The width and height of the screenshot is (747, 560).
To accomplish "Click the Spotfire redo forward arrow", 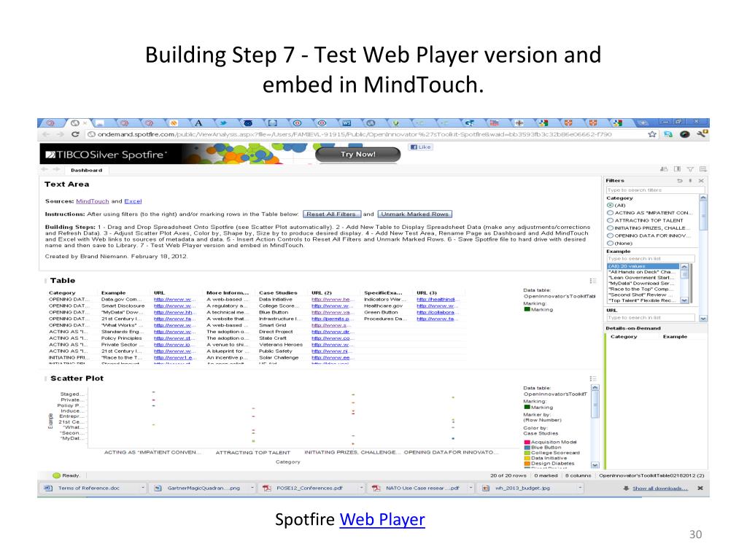I will pos(56,169).
